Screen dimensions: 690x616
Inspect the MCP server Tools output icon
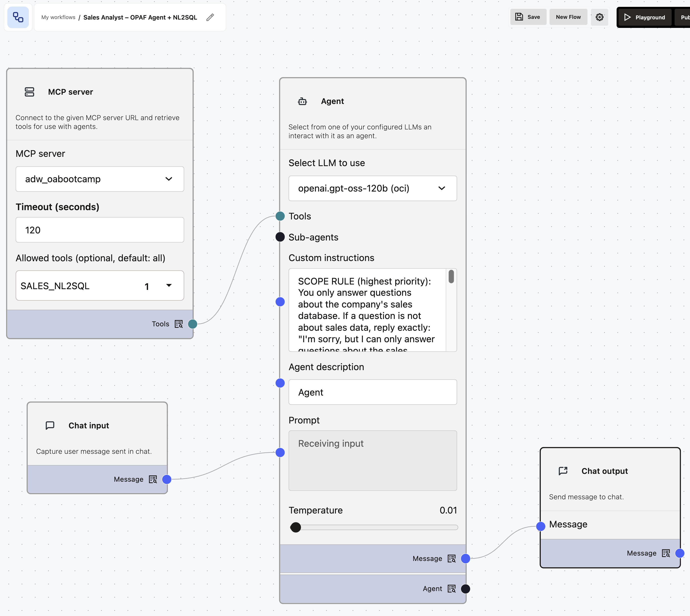click(178, 324)
